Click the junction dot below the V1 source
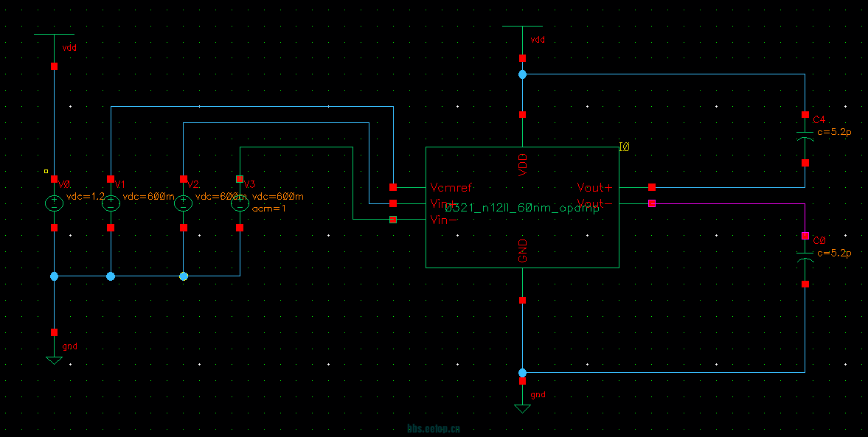868x437 pixels. click(x=111, y=276)
